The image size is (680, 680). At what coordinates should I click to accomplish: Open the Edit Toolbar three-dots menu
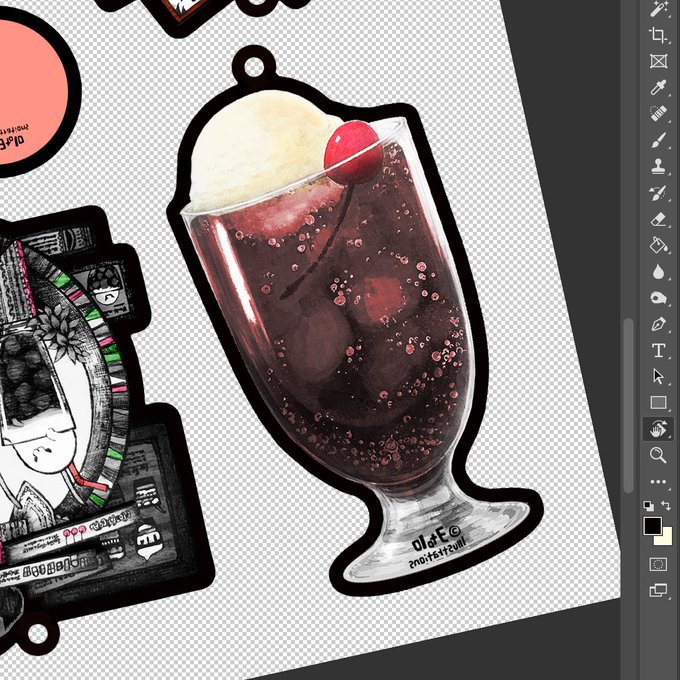658,482
